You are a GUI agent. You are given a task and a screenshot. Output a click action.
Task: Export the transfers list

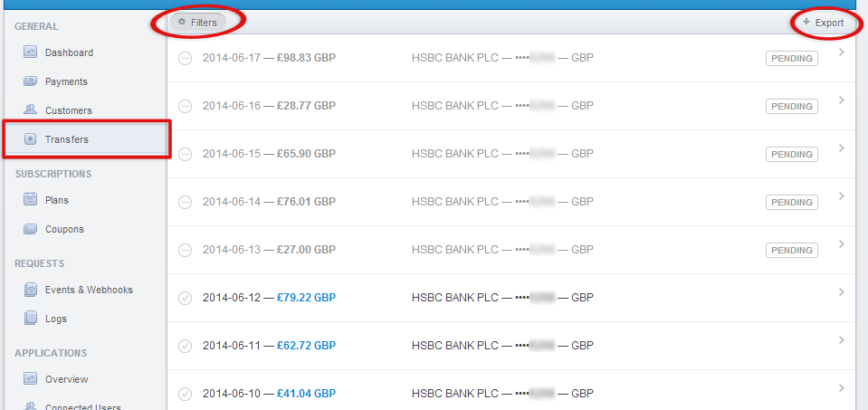tap(823, 23)
